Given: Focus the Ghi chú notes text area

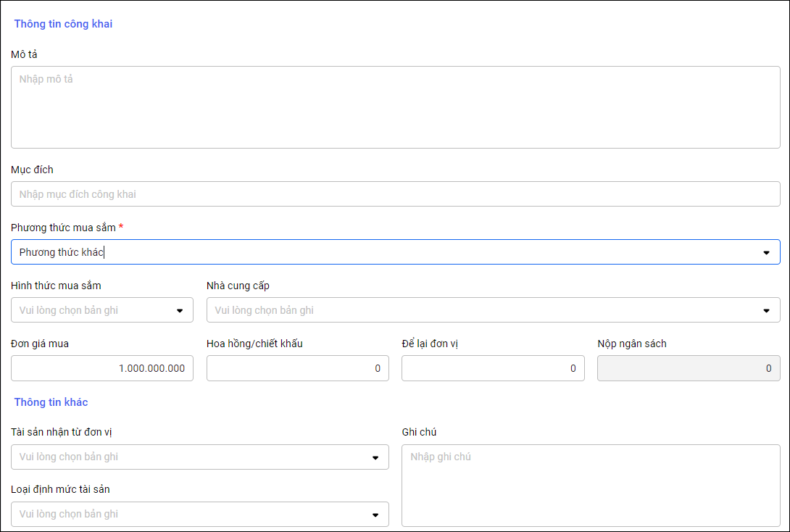Looking at the screenshot, I should click(x=591, y=486).
